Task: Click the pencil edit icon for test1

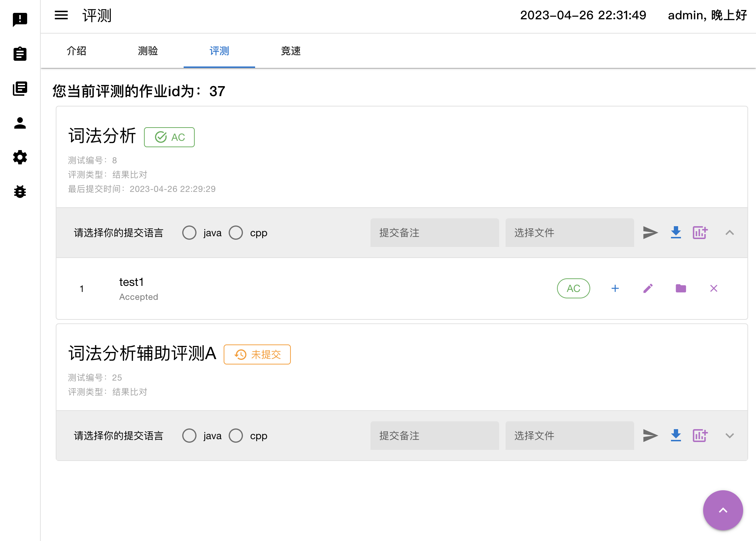Action: point(648,288)
